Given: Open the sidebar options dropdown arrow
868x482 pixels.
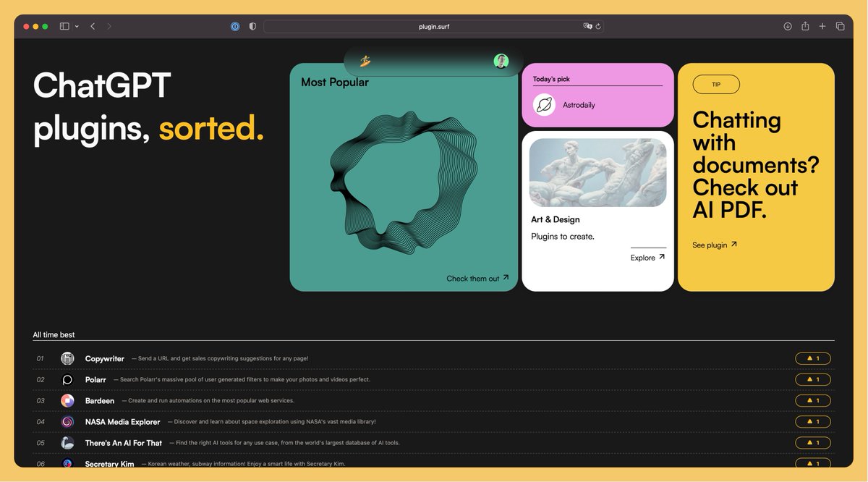Looking at the screenshot, I should (77, 26).
